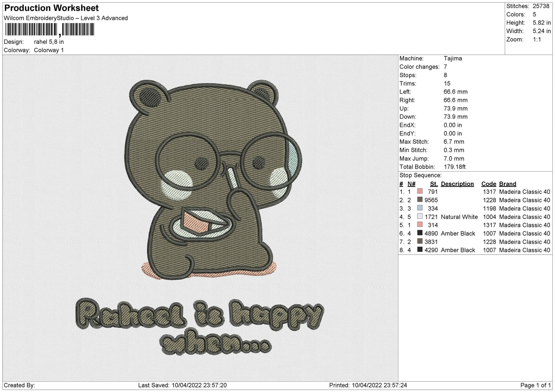555x392 pixels.
Task: Click the St. column header
Action: 434,184
